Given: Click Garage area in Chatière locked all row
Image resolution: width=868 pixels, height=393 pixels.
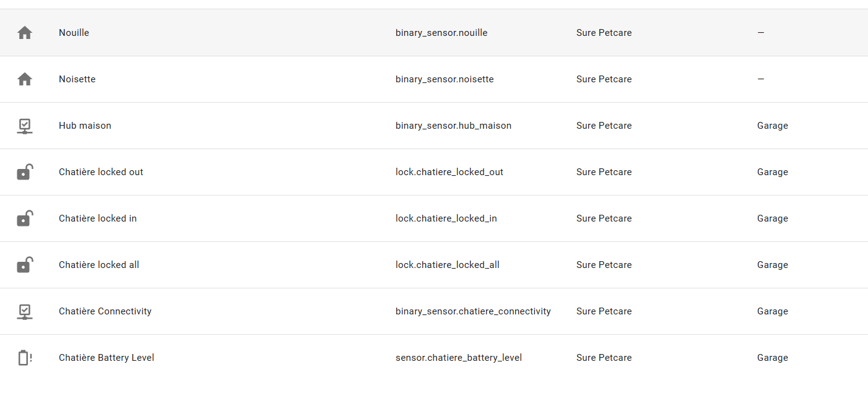Looking at the screenshot, I should point(772,265).
